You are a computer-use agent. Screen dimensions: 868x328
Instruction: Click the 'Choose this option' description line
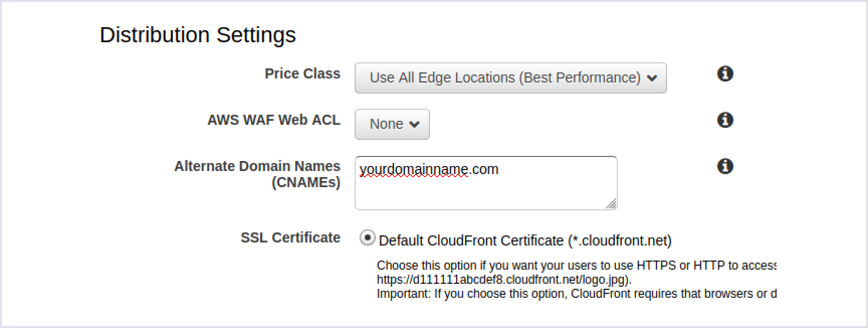(576, 266)
